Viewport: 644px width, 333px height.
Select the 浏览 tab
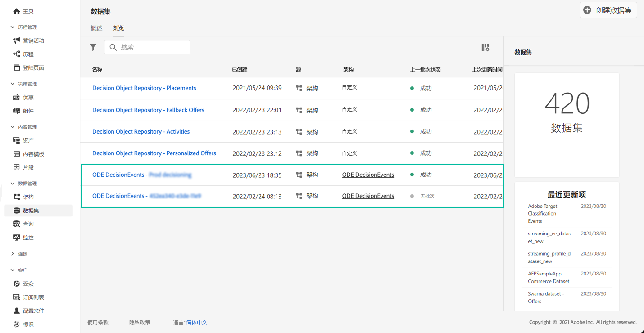[118, 28]
